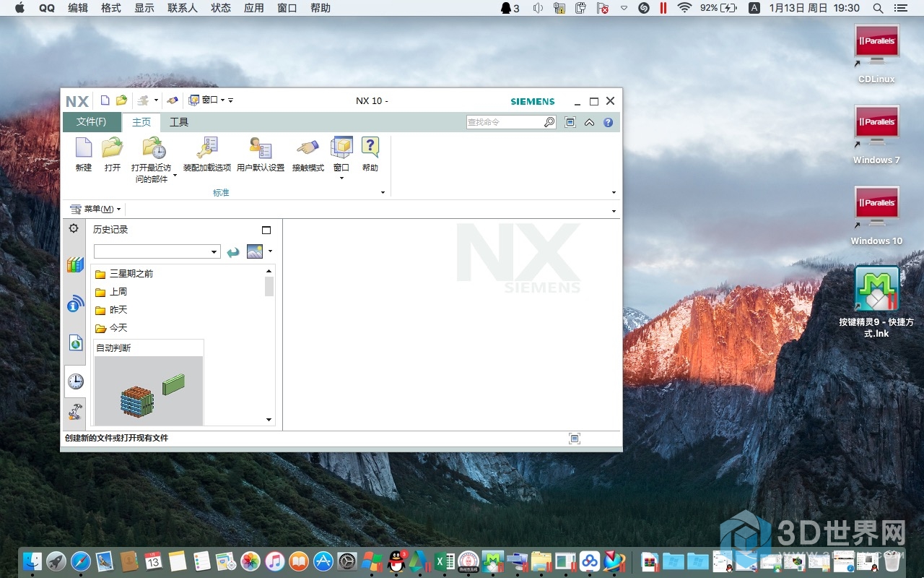
Task: Open the Windows 10 Parallels desktop shortcut
Action: tap(876, 216)
